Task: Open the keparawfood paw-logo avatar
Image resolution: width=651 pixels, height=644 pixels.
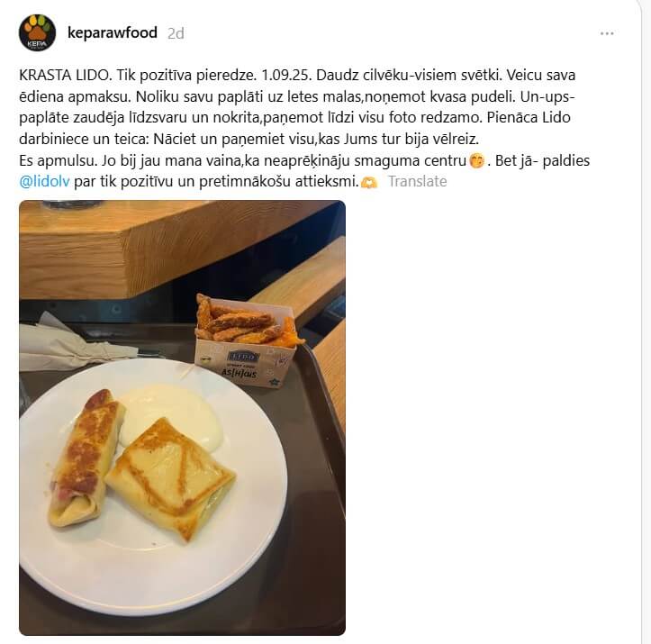Action: (x=37, y=32)
